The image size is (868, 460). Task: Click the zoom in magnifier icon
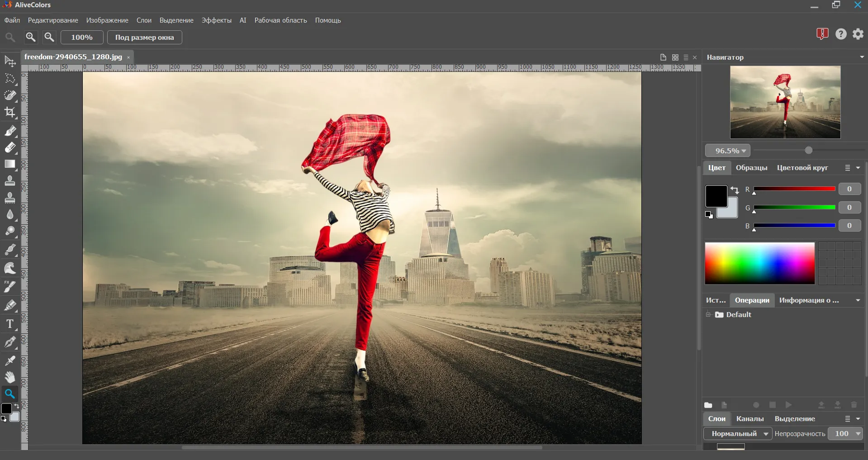pyautogui.click(x=31, y=37)
